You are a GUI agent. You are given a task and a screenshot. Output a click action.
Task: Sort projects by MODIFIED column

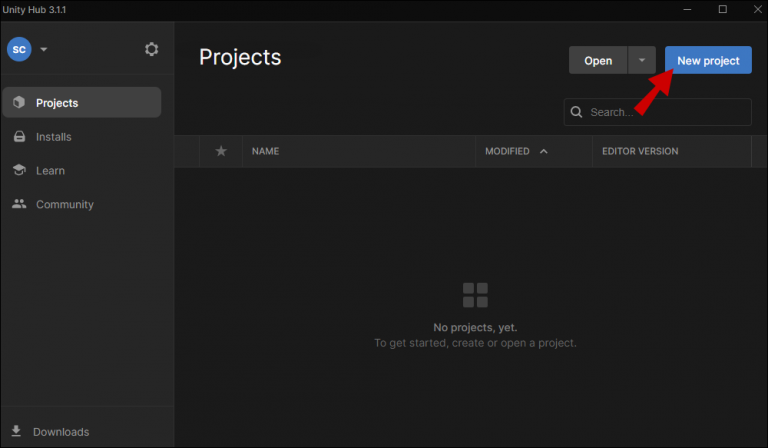[507, 151]
